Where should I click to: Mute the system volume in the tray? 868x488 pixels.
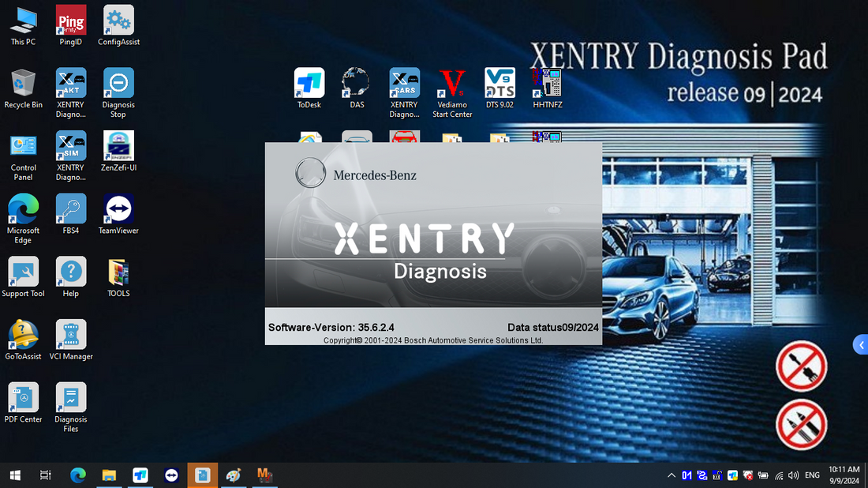click(x=793, y=475)
